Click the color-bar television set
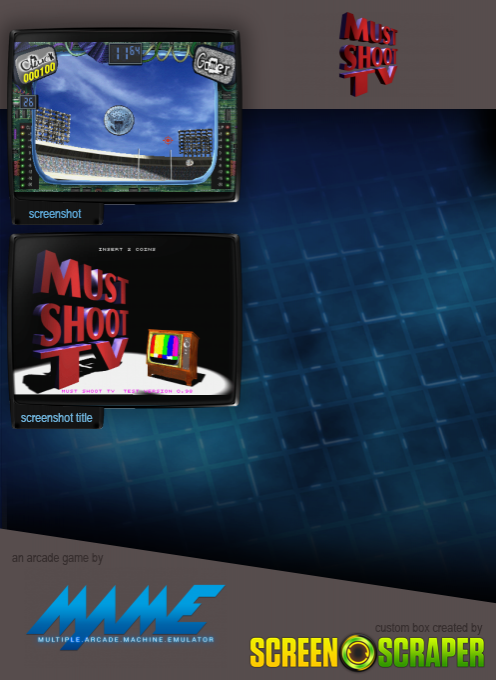The height and width of the screenshot is (680, 496). 172,356
